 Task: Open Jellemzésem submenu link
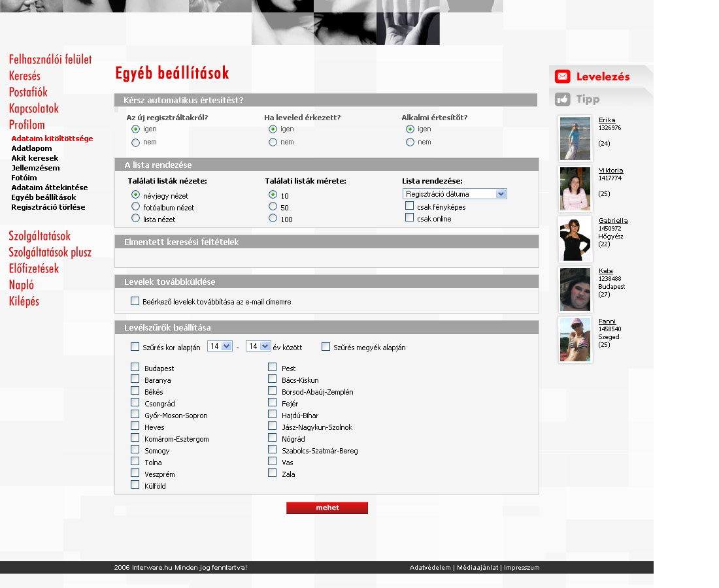click(x=35, y=168)
